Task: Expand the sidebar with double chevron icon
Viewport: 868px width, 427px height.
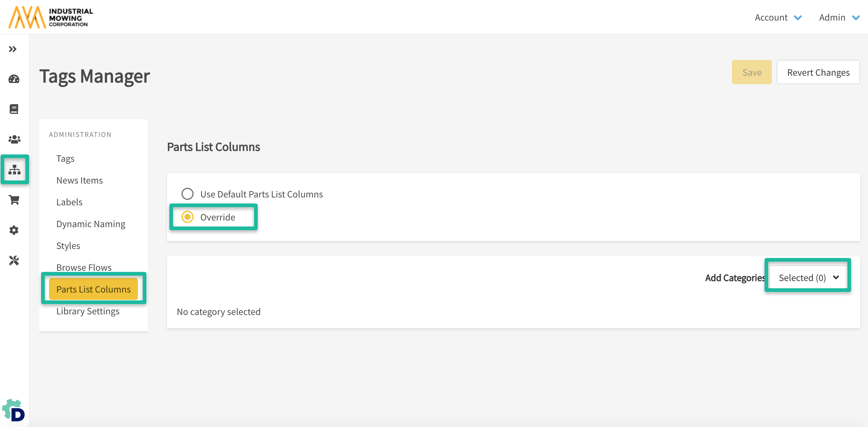Action: 13,49
